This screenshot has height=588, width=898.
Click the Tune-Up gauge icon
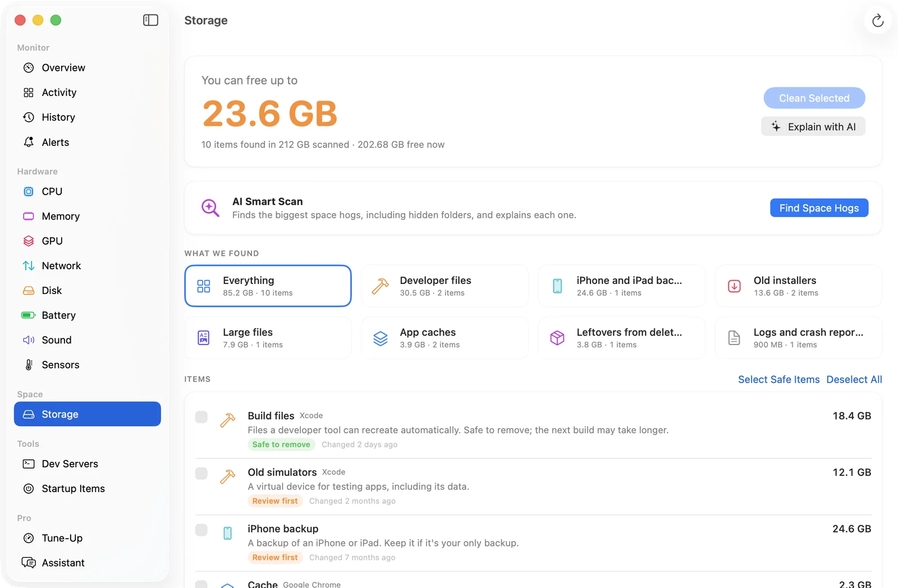(29, 538)
